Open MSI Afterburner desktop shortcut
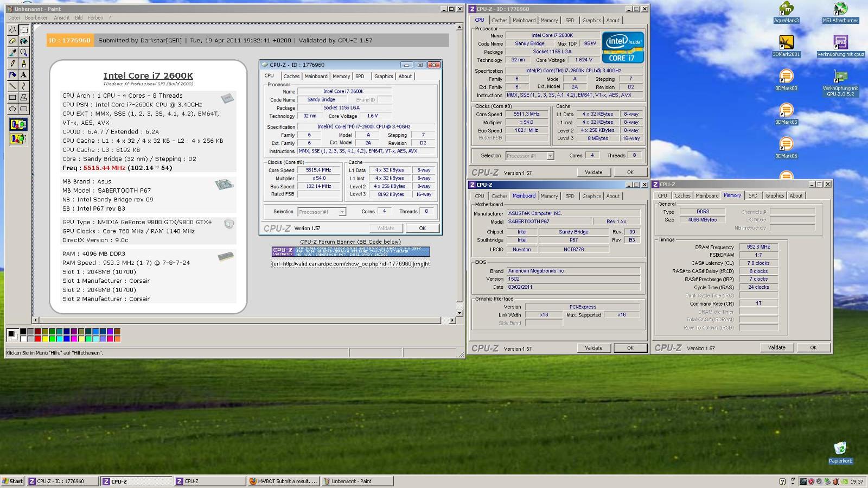This screenshot has height=488, width=868. 840,13
